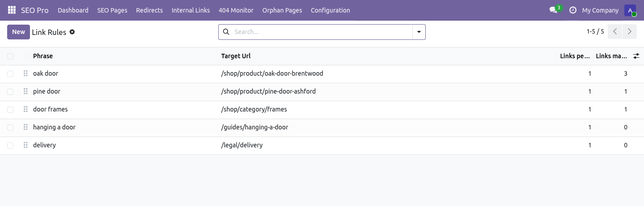Click the New button
644x206 pixels.
[18, 32]
